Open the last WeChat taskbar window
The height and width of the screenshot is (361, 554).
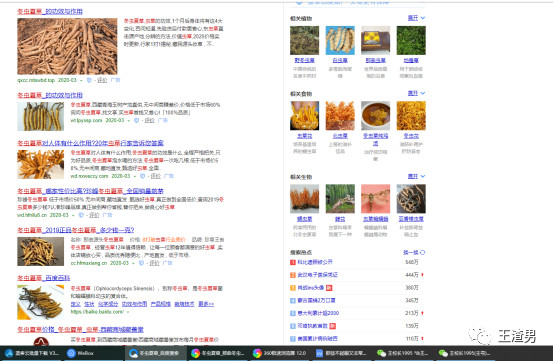click(464, 353)
